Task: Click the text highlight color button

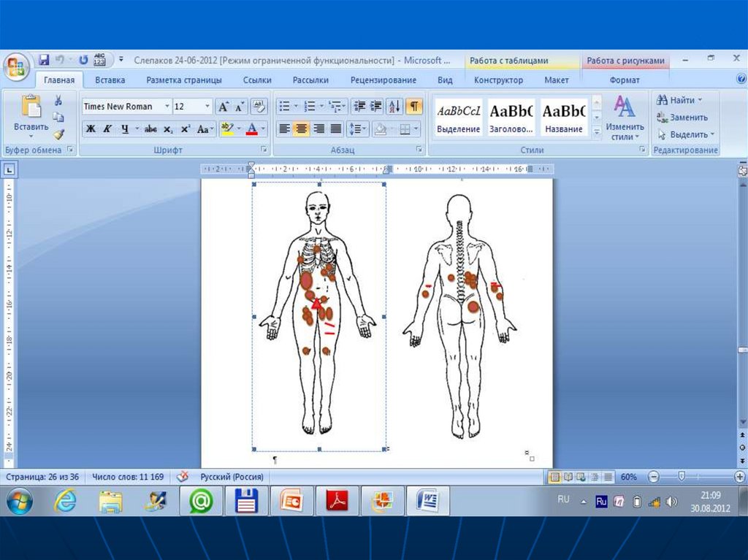Action: pos(228,129)
